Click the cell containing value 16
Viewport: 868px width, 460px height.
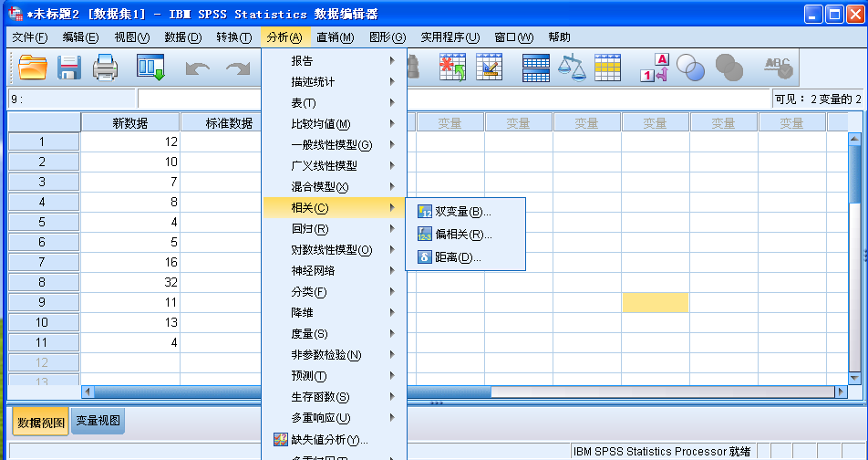(130, 262)
